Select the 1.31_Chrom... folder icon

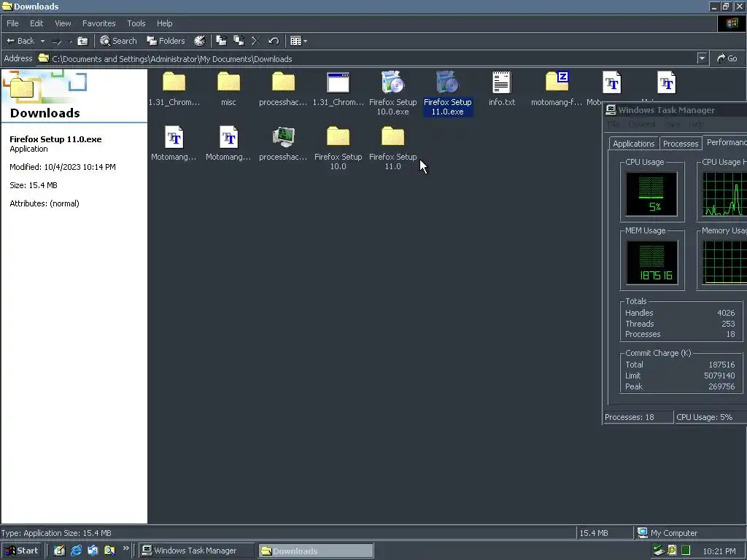point(174,88)
